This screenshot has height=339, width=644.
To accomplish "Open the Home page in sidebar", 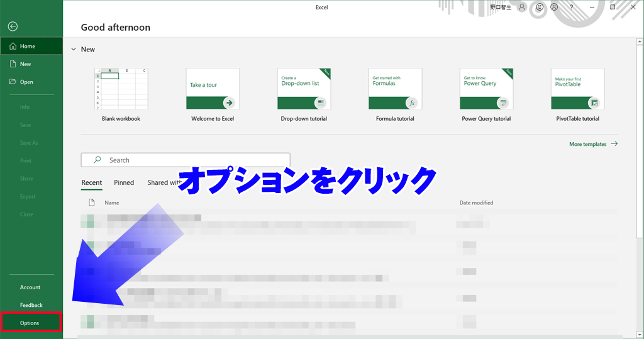I will point(31,46).
